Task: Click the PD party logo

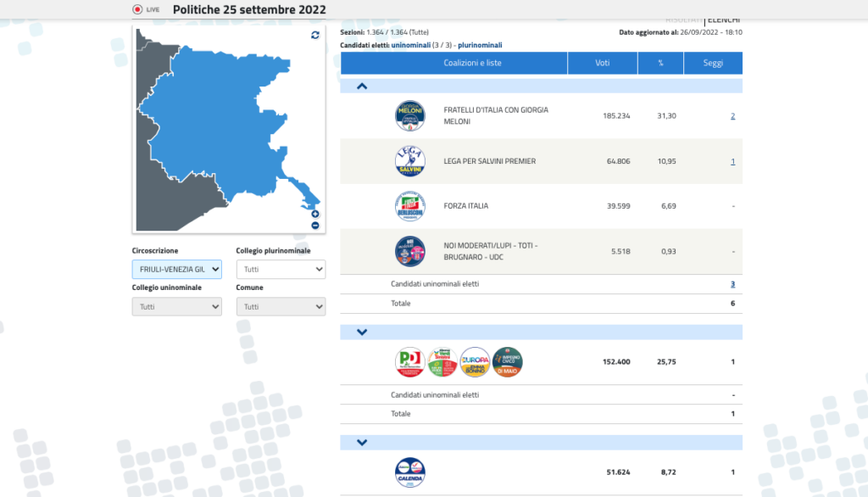Action: tap(409, 362)
